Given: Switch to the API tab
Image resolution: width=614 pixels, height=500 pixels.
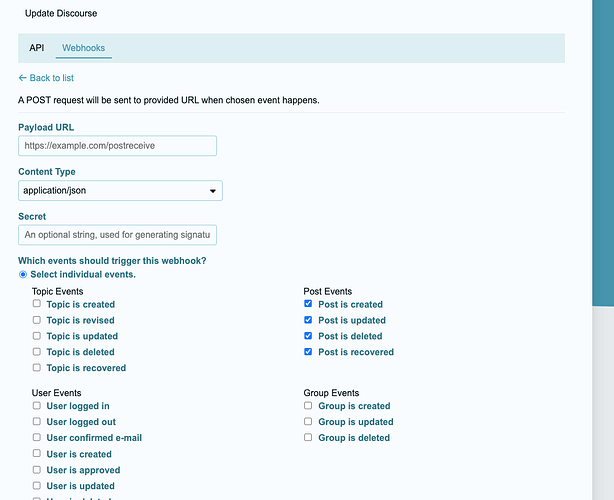Looking at the screenshot, I should coord(36,48).
